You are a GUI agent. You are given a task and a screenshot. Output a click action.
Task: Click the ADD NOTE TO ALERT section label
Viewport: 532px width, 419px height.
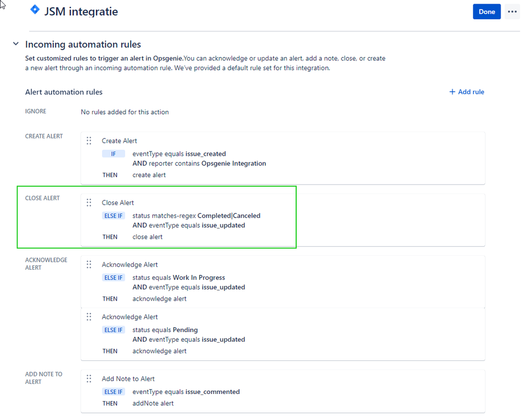tap(44, 378)
